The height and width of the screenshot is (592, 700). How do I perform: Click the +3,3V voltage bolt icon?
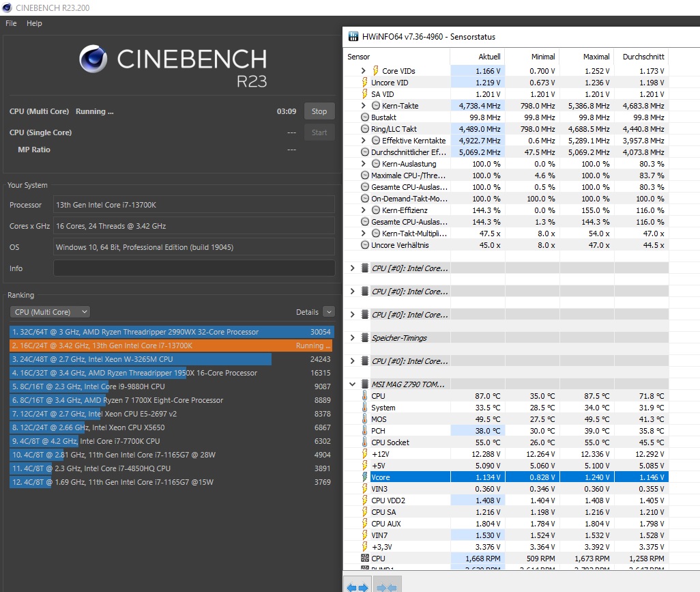coord(365,547)
